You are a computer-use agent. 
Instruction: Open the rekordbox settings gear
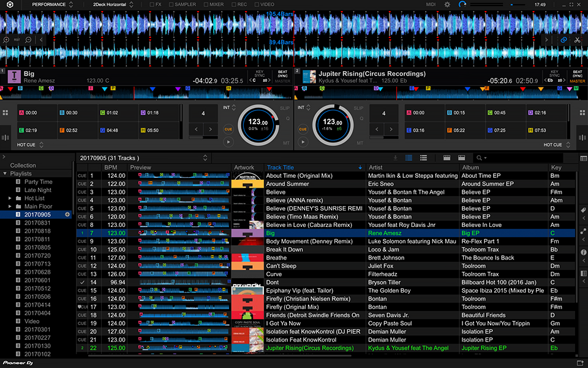pyautogui.click(x=447, y=4)
